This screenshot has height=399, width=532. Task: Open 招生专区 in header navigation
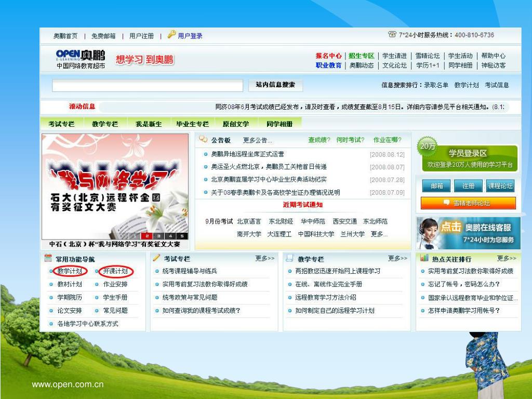coord(362,56)
